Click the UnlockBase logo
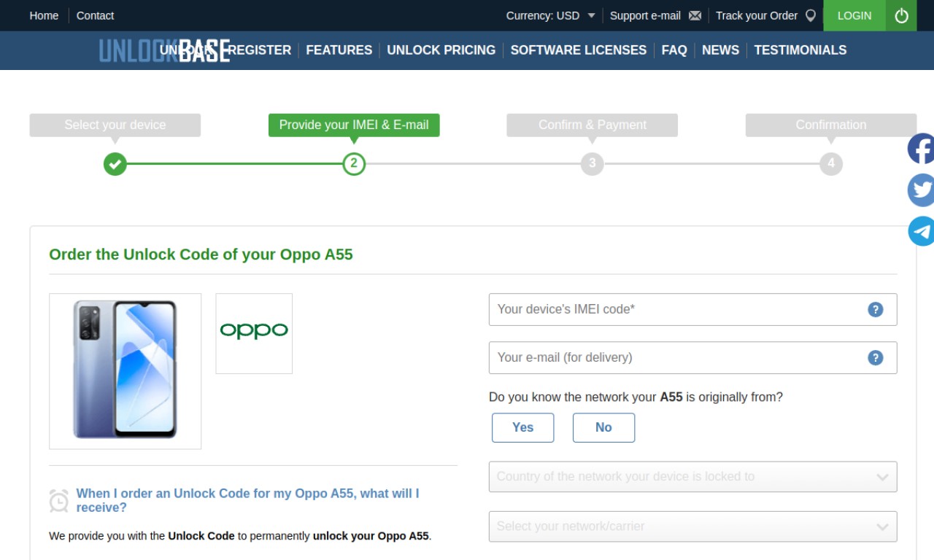 click(164, 50)
